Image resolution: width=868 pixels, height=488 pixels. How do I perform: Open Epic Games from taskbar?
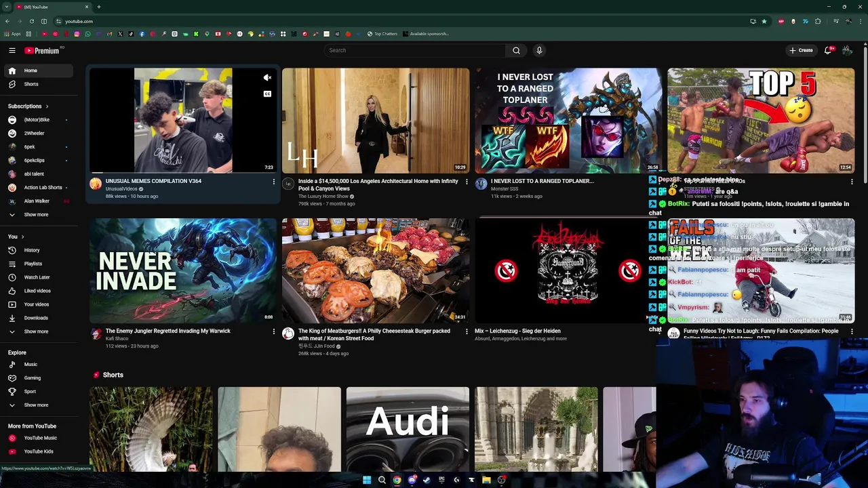point(441,480)
